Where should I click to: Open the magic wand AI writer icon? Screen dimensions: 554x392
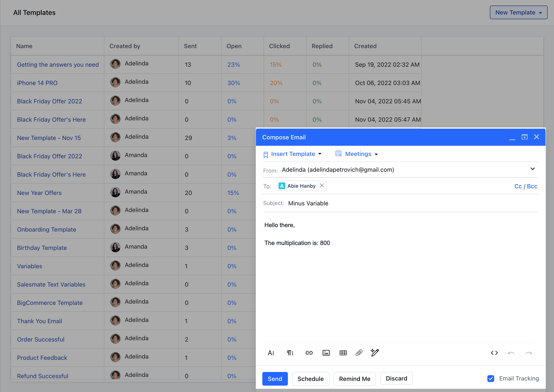375,353
